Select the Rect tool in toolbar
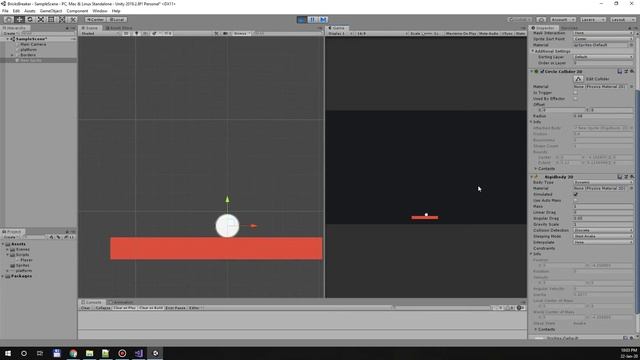This screenshot has height=360, width=640. 51,19
